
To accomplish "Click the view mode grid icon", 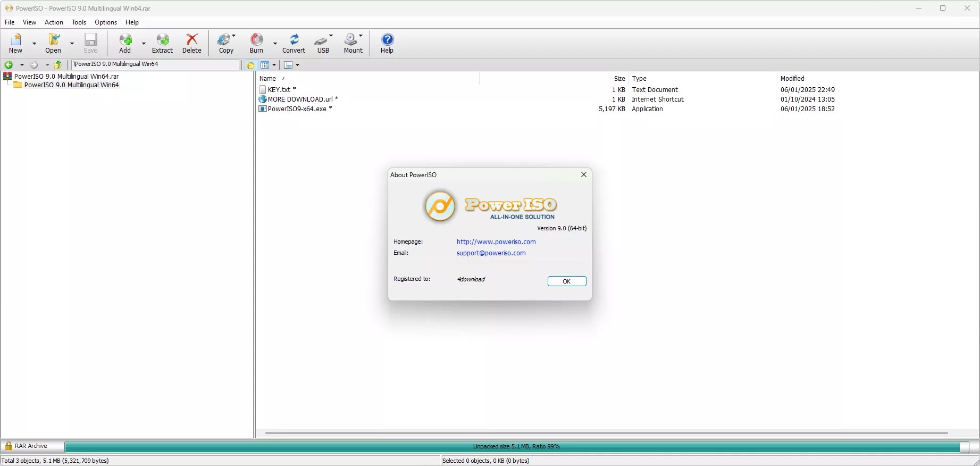I will pyautogui.click(x=265, y=65).
